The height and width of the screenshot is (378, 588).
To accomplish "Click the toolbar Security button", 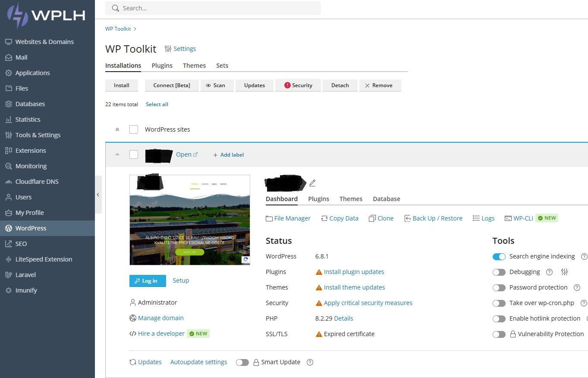I will coord(298,85).
